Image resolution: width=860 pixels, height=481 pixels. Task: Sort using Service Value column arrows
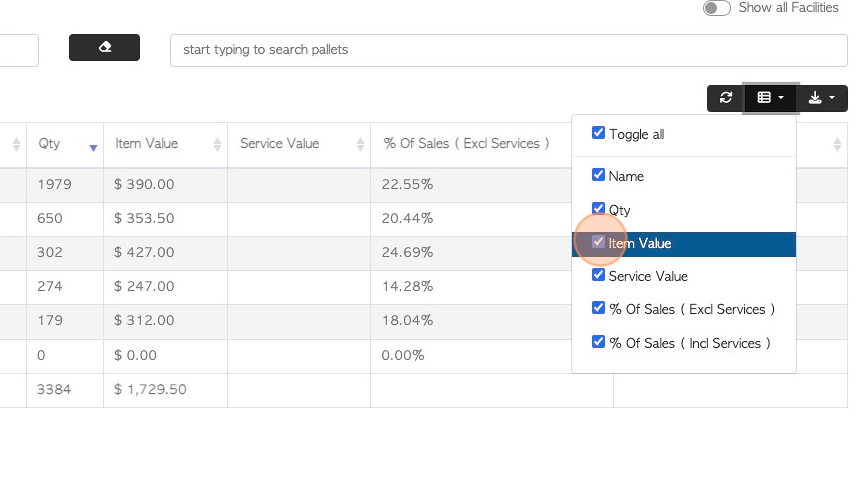[360, 144]
